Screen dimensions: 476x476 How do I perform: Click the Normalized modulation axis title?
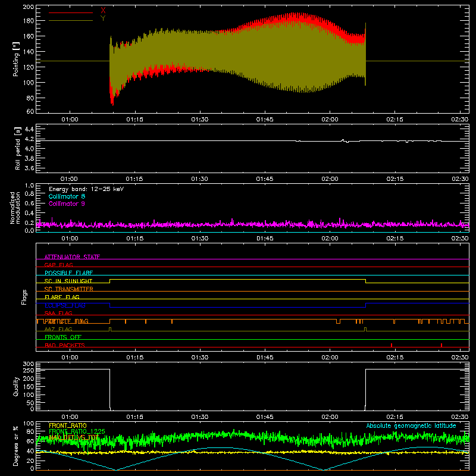[x=15, y=208]
